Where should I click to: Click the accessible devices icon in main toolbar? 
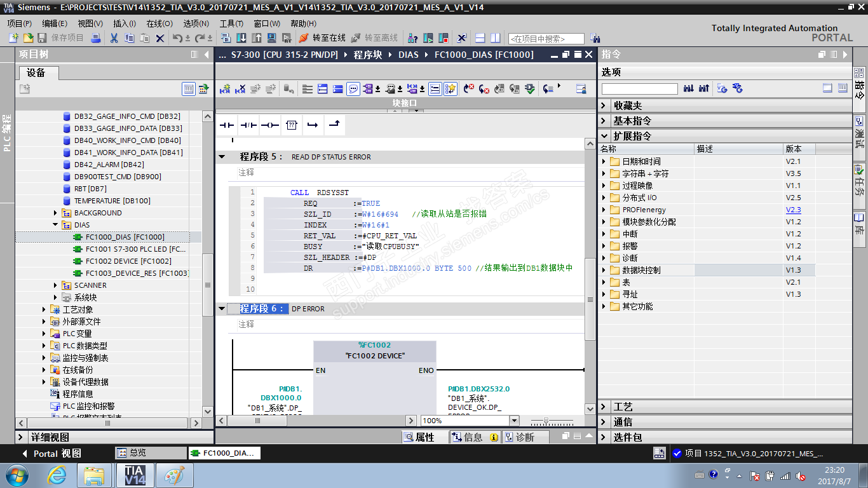pos(412,38)
